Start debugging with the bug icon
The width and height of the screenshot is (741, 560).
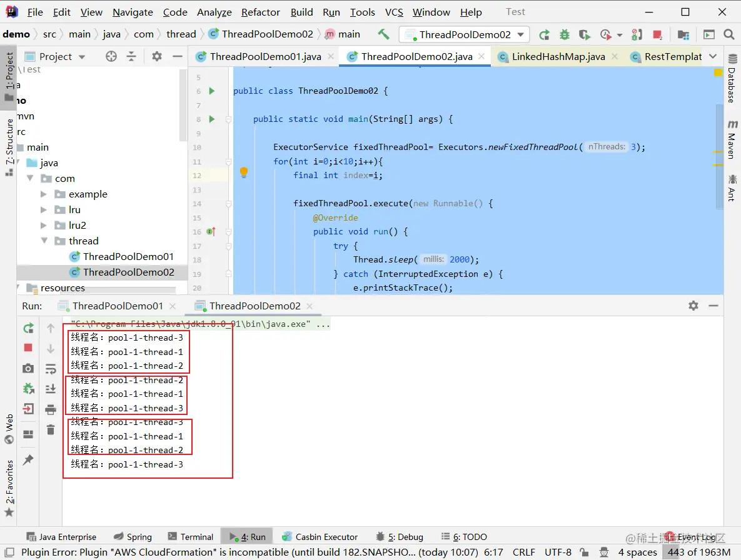coord(564,34)
